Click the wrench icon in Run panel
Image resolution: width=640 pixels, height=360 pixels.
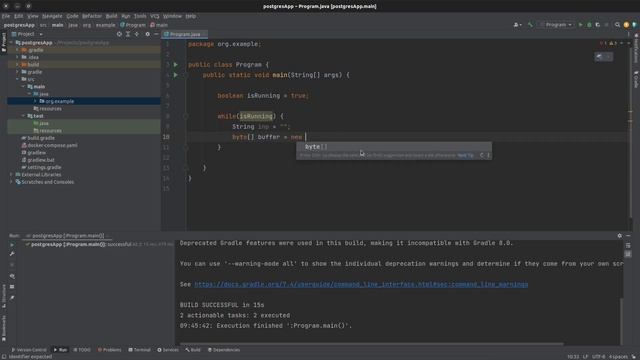[12, 254]
